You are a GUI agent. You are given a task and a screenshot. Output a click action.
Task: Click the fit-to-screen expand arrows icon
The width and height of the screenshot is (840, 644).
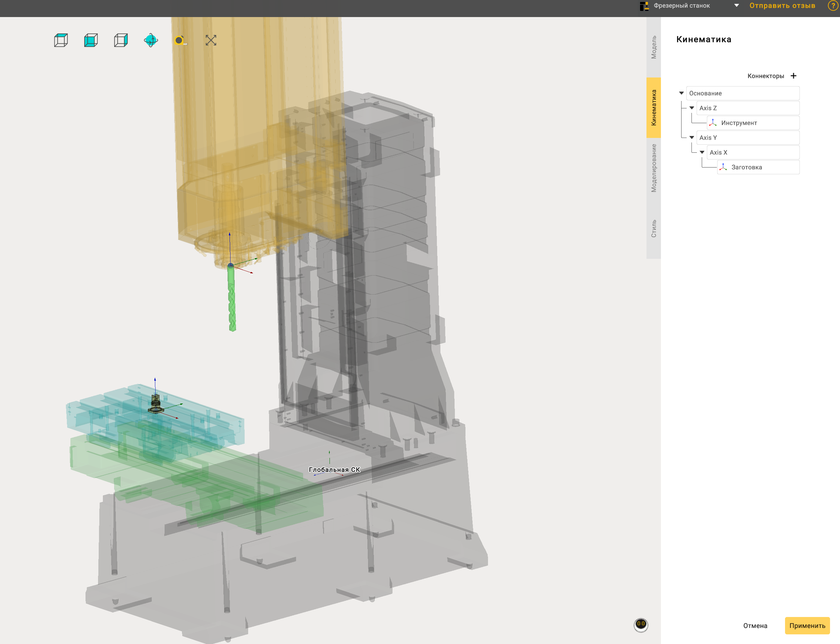211,40
